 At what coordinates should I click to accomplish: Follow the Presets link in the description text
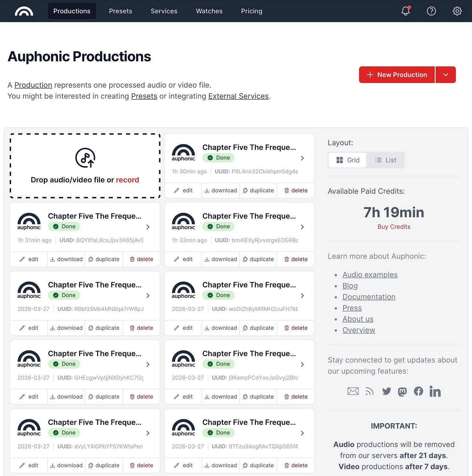point(144,96)
